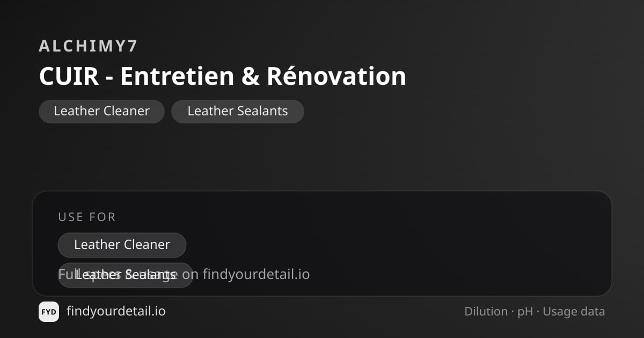Click the word Entretien in the title
This screenshot has height=338, width=644.
(177, 76)
